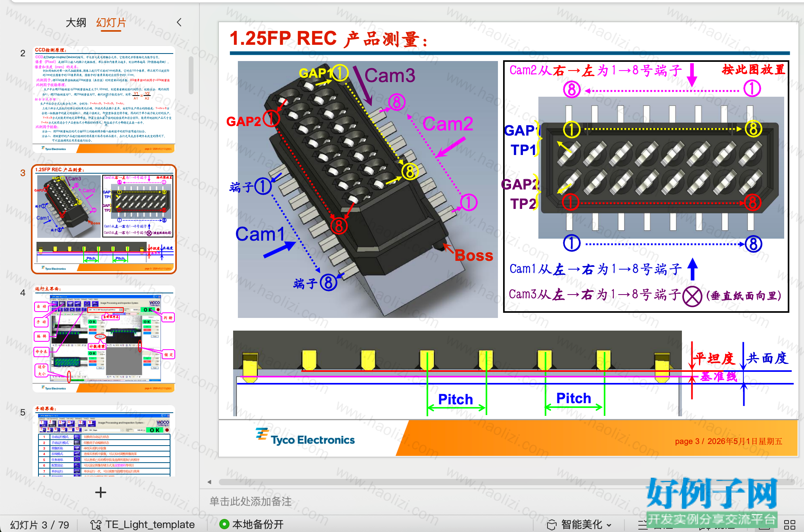Open slide 4 thumbnail 运行主界面
The height and width of the screenshot is (532, 804).
(103, 339)
